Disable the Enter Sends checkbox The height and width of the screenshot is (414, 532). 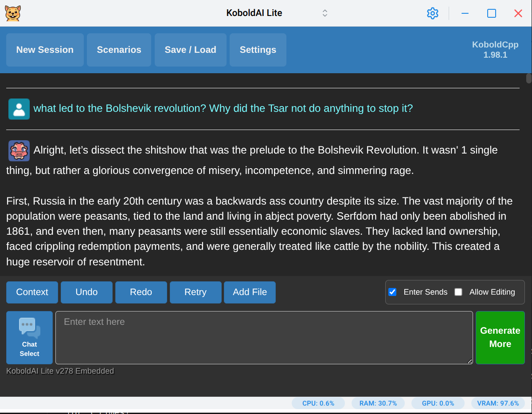click(x=392, y=292)
